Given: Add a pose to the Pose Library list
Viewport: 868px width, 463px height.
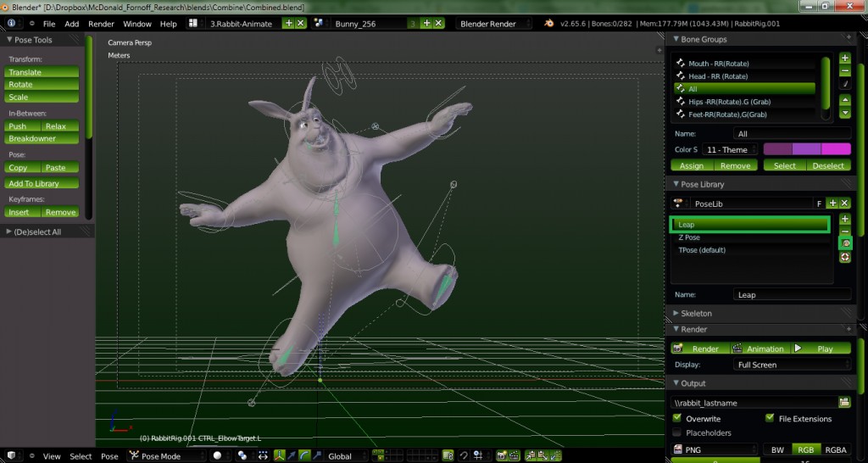Looking at the screenshot, I should point(845,220).
